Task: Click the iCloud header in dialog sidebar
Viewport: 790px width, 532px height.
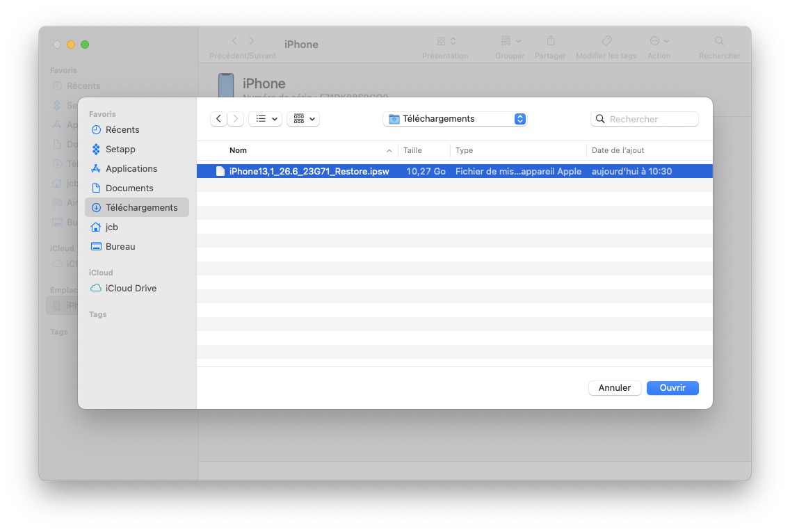Action: pos(101,273)
